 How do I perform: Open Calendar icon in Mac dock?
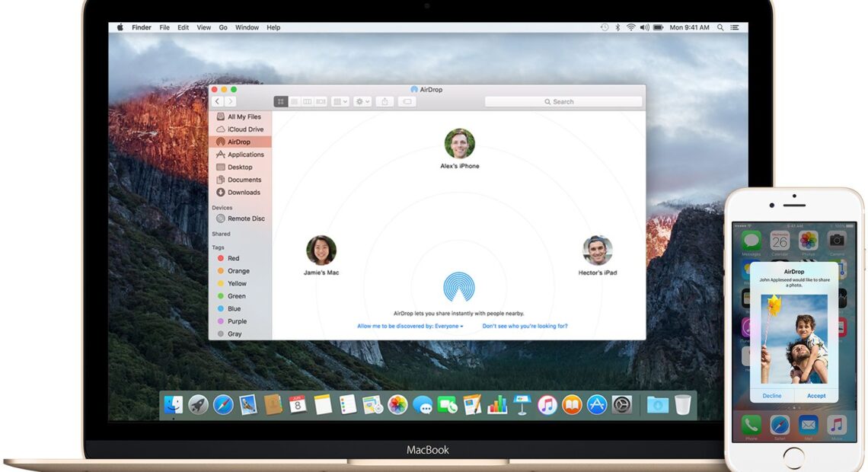pos(298,405)
